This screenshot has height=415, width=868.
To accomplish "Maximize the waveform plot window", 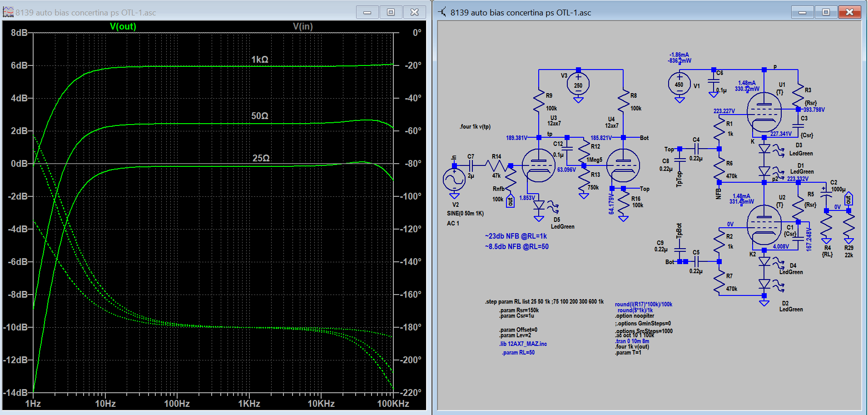I will click(x=391, y=12).
